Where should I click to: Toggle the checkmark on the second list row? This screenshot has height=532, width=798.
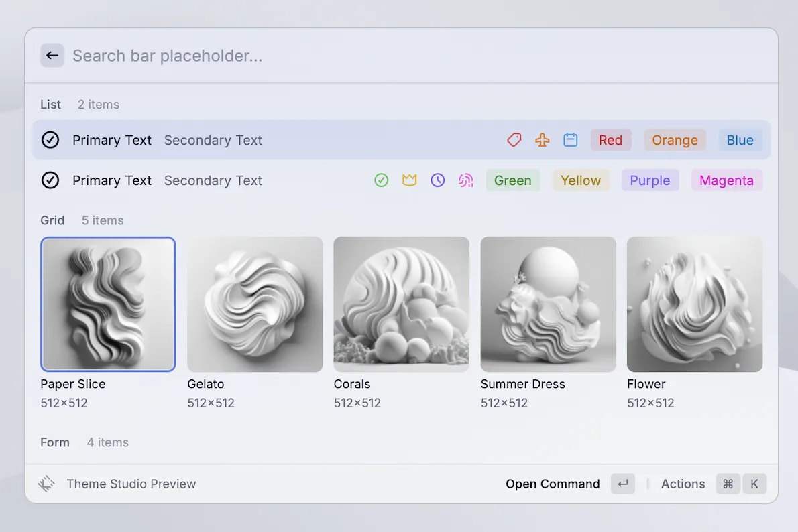tap(50, 180)
